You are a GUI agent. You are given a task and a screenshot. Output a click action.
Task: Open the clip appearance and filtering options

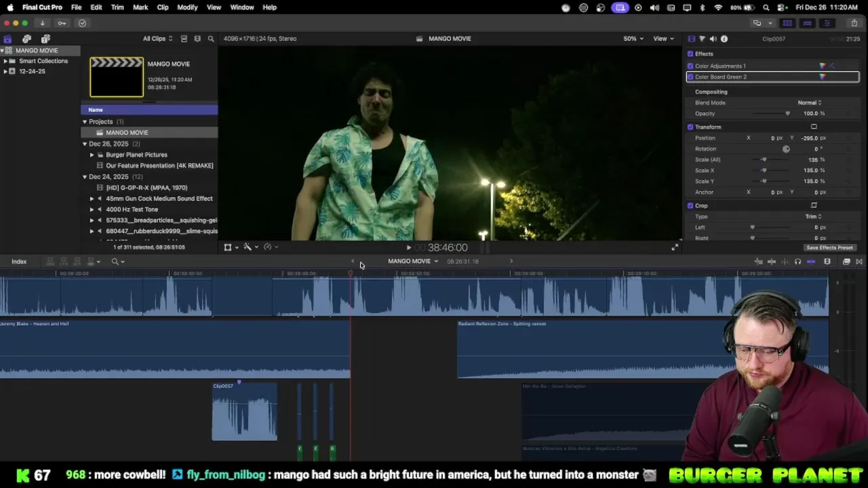(x=197, y=39)
